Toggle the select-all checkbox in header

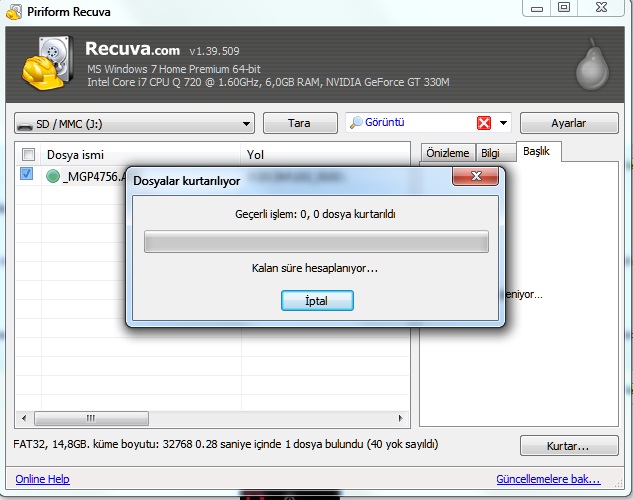coord(28,154)
